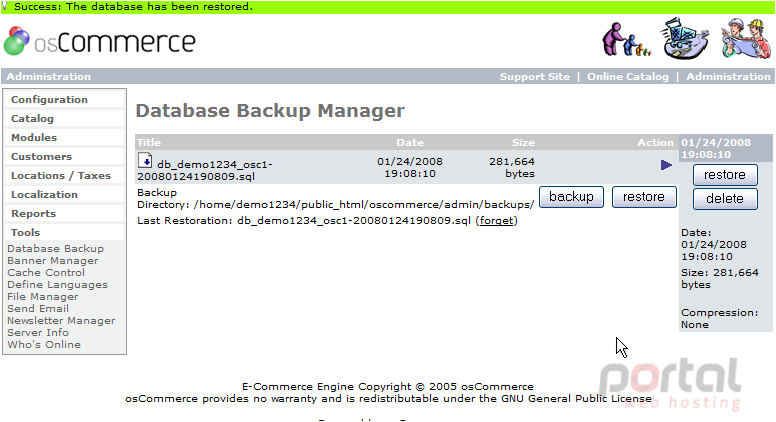Image resolution: width=776 pixels, height=422 pixels.
Task: Open File Manager under Tools
Action: click(43, 297)
